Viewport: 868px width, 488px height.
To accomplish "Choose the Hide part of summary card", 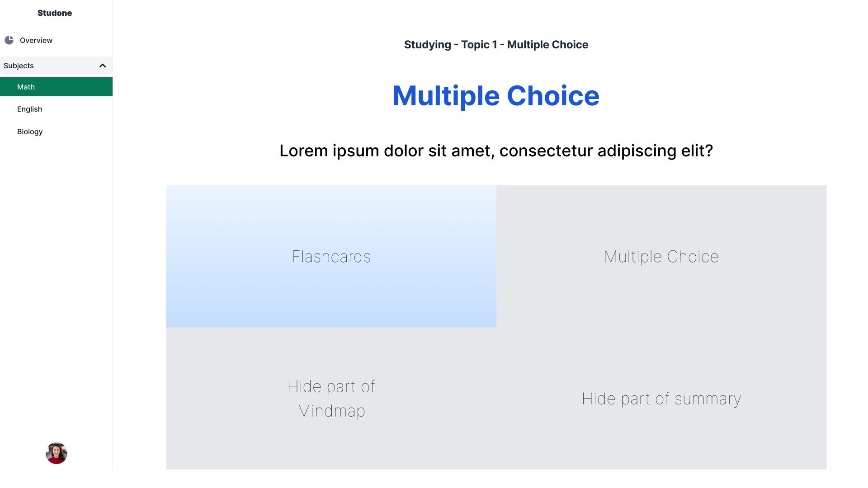I will point(661,399).
